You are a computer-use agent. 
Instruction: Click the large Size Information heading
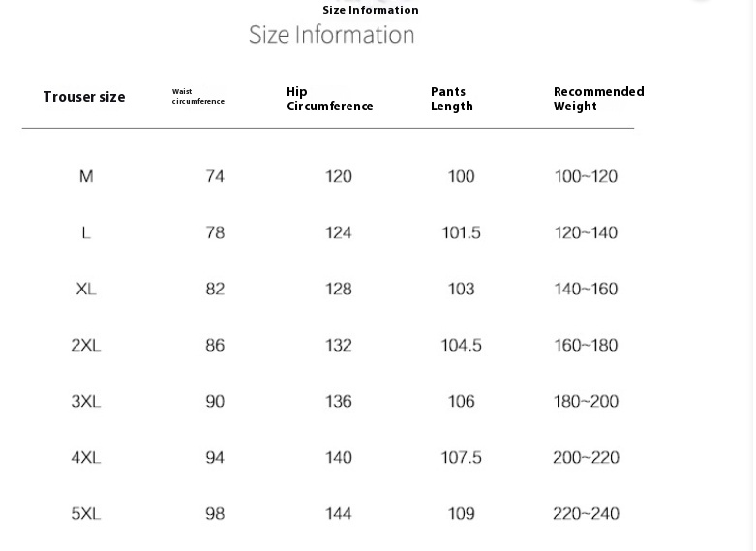[332, 35]
